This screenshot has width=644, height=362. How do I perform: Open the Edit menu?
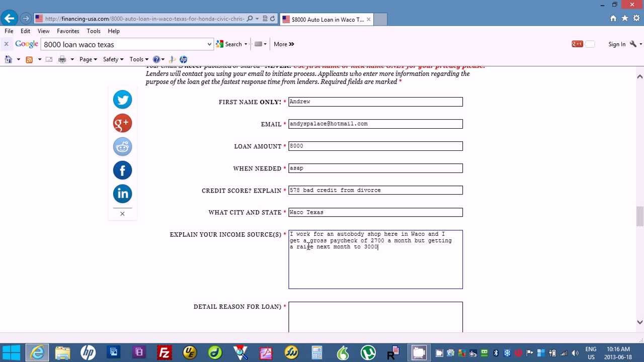(26, 31)
